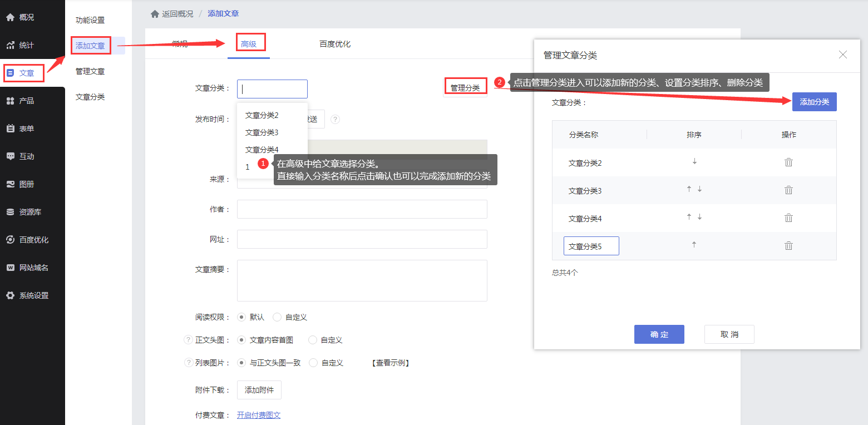Open the 图册 album sidebar item
Screen dimensions: 868x425
click(x=32, y=184)
